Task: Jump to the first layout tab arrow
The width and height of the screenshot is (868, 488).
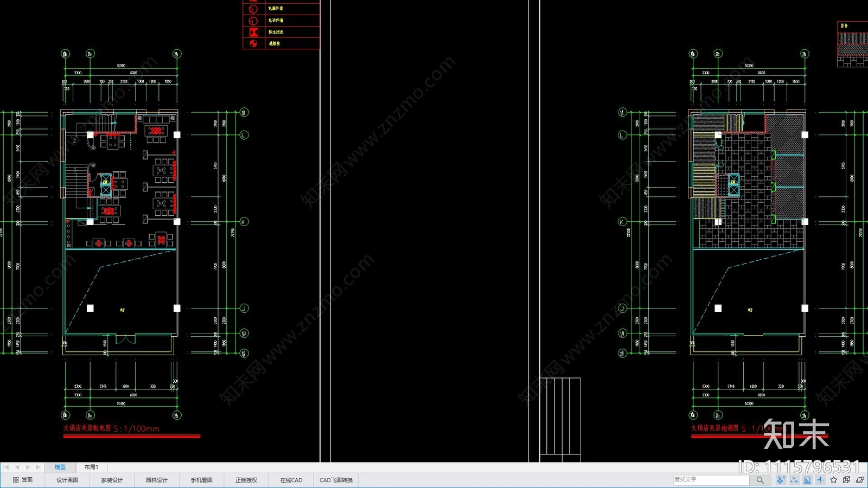Action: pyautogui.click(x=6, y=467)
